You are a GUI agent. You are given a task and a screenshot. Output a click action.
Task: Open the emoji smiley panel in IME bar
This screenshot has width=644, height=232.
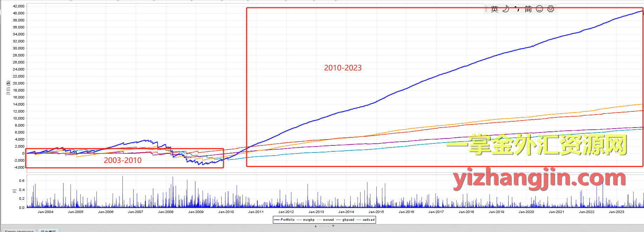(x=539, y=9)
